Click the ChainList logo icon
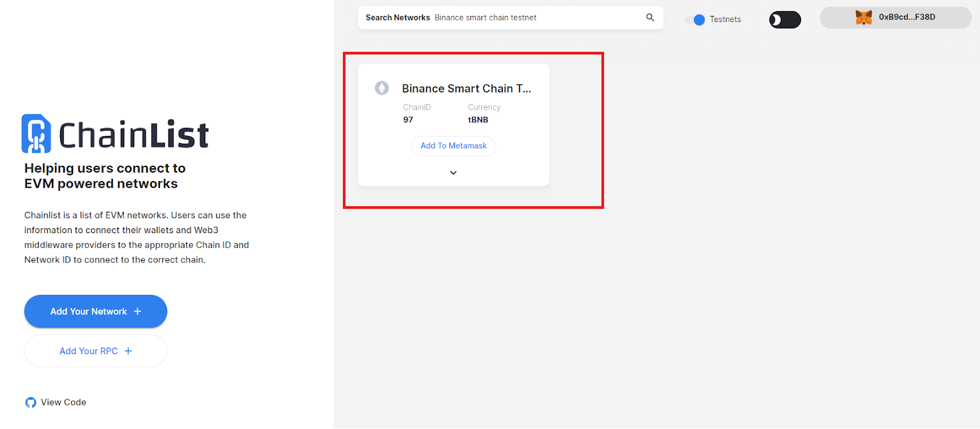Image resolution: width=980 pixels, height=429 pixels. pyautogui.click(x=36, y=133)
